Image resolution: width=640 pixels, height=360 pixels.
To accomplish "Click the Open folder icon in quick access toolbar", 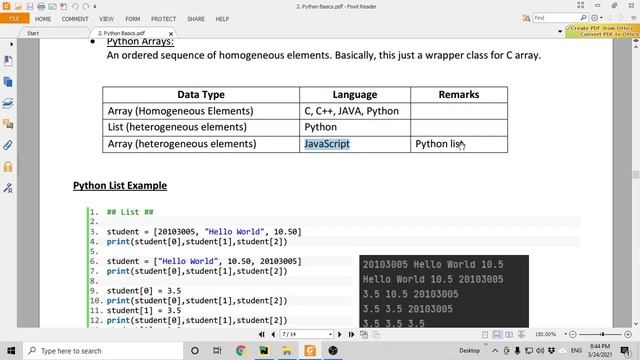I will coord(18,7).
